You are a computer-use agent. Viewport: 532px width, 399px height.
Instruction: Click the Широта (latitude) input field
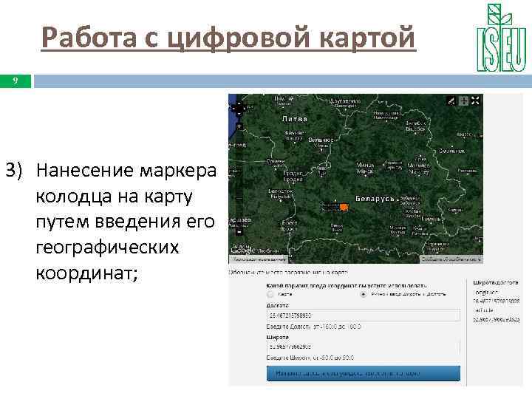(363, 347)
